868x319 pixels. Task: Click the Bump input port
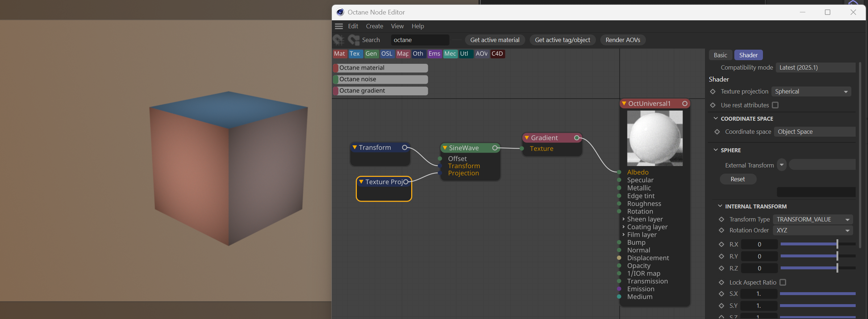click(619, 243)
